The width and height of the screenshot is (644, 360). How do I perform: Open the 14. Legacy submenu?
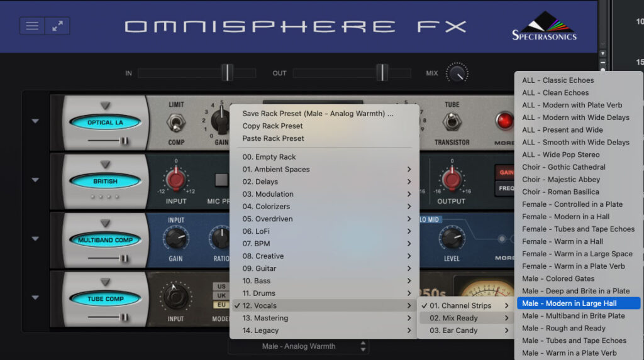[325, 330]
